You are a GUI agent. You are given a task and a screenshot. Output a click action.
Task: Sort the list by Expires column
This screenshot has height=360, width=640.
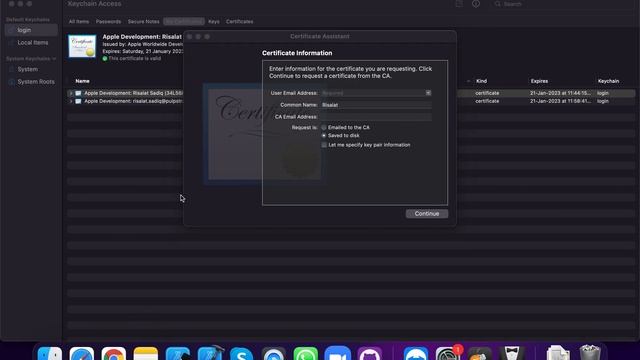click(539, 81)
